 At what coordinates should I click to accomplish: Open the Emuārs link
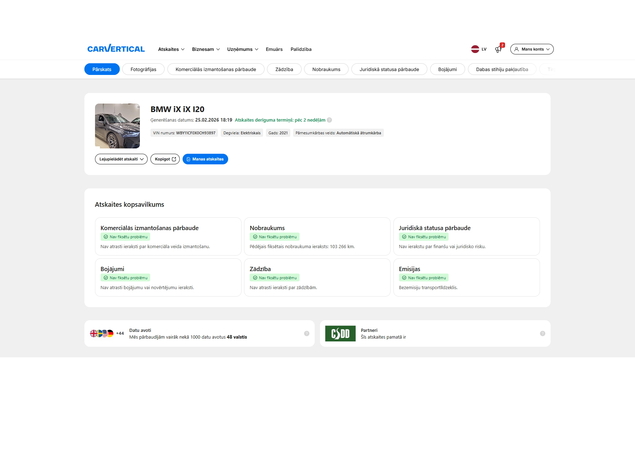tap(274, 49)
